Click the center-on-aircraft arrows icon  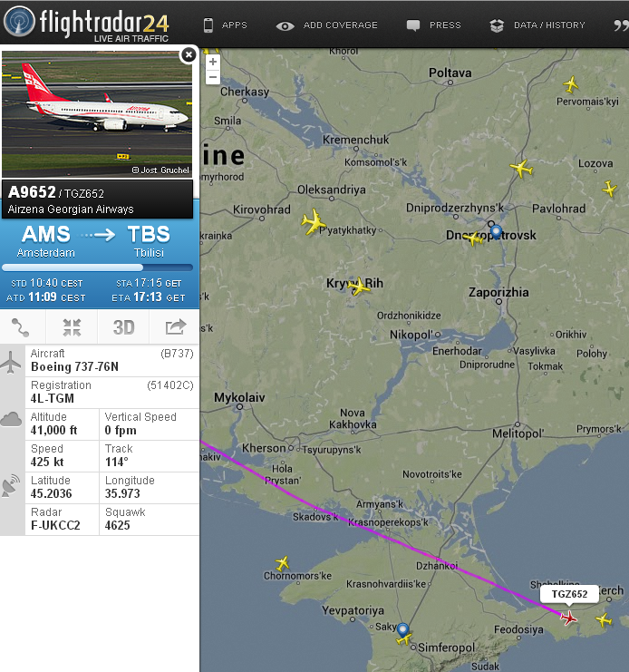tap(72, 327)
